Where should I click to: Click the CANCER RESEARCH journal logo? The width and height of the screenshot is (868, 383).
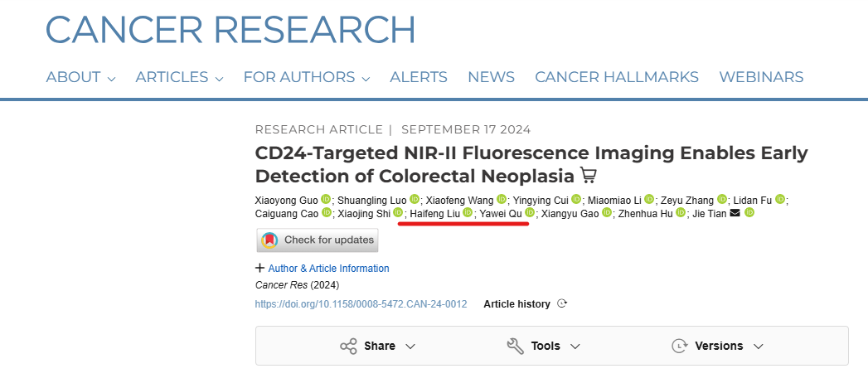(230, 28)
